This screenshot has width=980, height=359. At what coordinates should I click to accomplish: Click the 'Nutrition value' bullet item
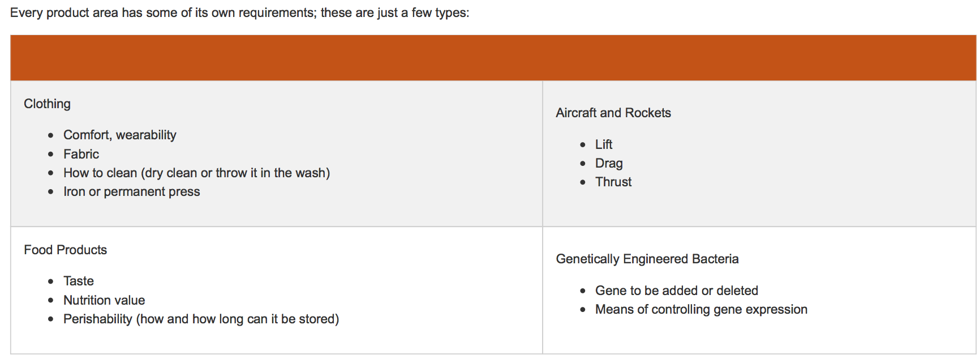click(104, 300)
